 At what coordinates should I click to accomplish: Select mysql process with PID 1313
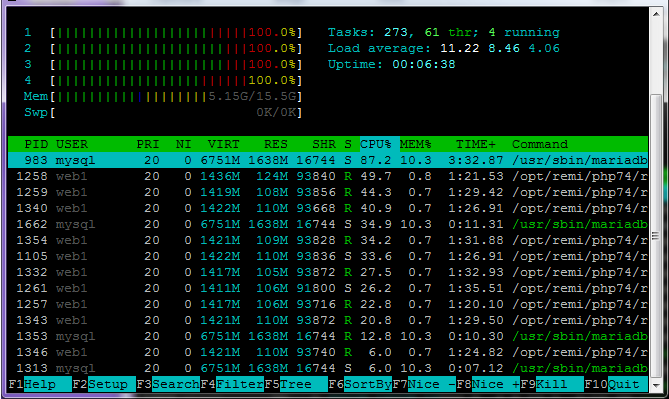tap(328, 368)
